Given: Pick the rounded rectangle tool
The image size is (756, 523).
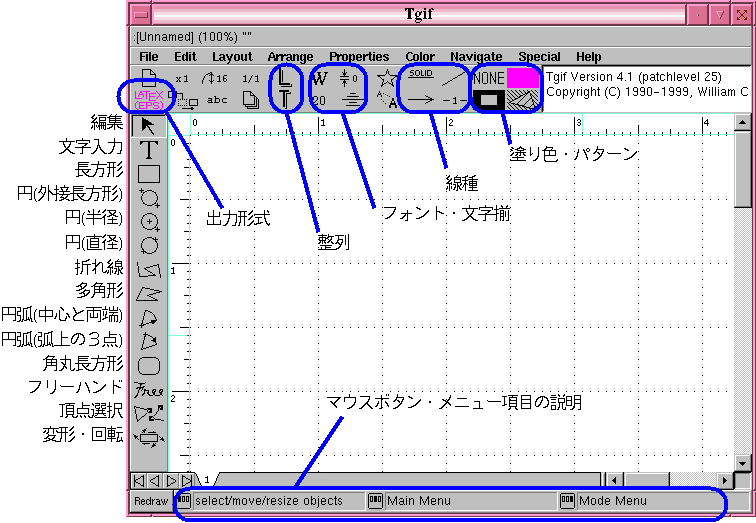Looking at the screenshot, I should coord(149,365).
